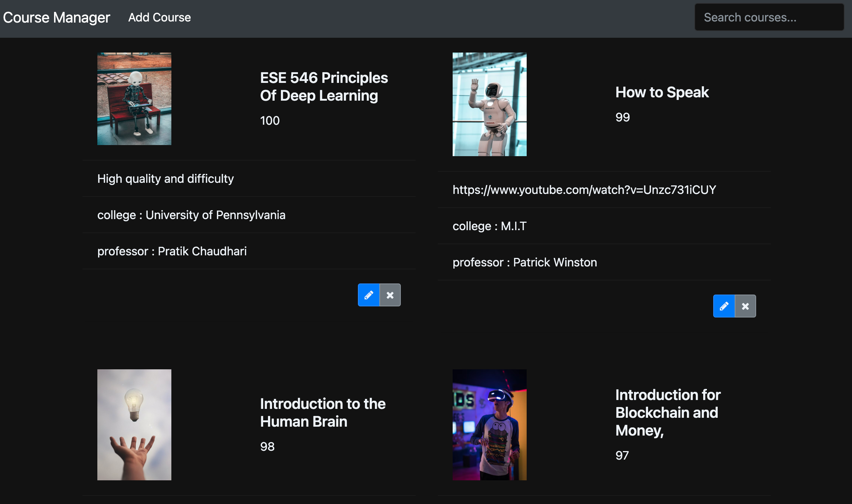Screen dimensions: 852x504
Task: Click ESE 546 Principles Of Deep Learning title
Action: (324, 87)
